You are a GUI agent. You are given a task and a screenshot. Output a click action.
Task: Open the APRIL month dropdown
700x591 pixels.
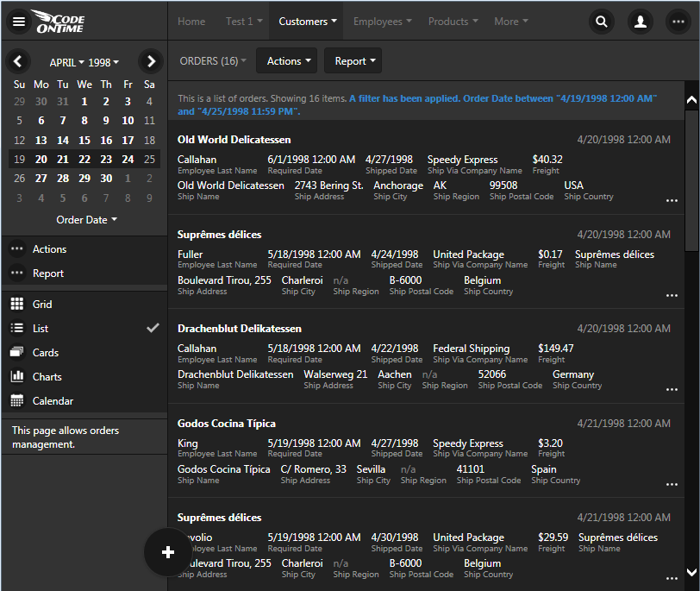coord(67,63)
